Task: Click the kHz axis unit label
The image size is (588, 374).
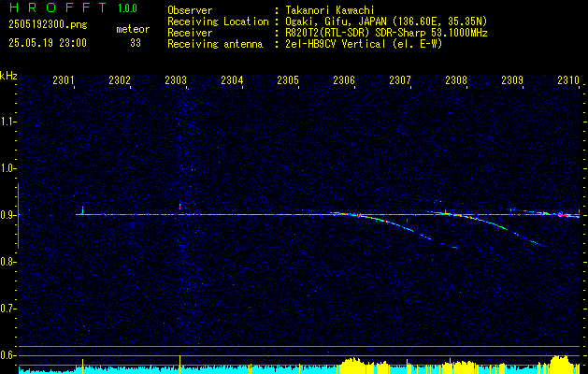Action: tap(8, 76)
